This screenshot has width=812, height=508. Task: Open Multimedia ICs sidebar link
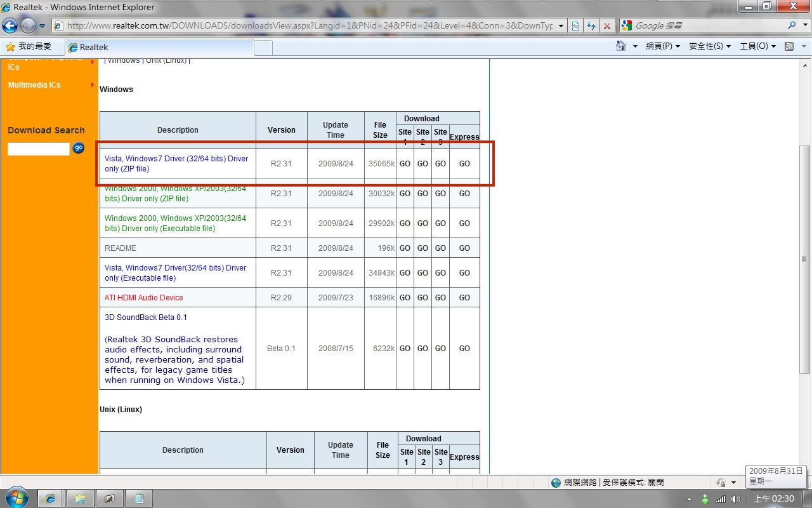pyautogui.click(x=34, y=85)
